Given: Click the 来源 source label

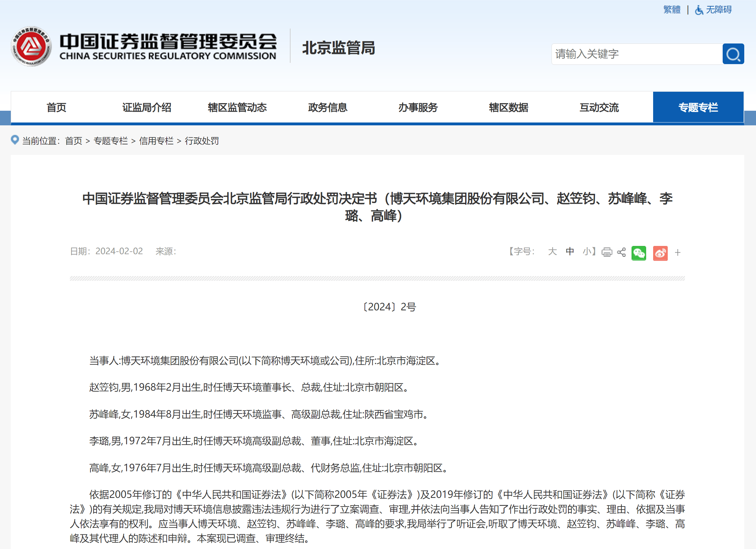Looking at the screenshot, I should tap(166, 251).
